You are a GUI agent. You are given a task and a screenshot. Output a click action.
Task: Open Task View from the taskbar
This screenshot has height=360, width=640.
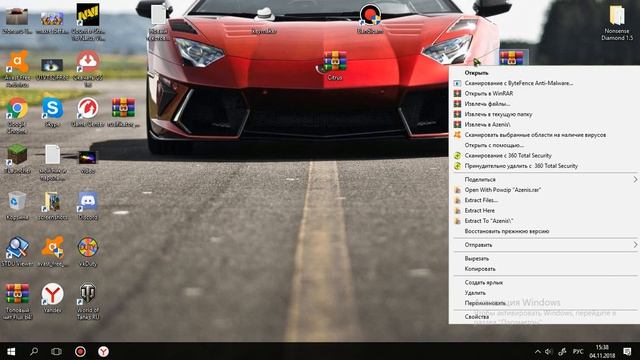click(56, 351)
